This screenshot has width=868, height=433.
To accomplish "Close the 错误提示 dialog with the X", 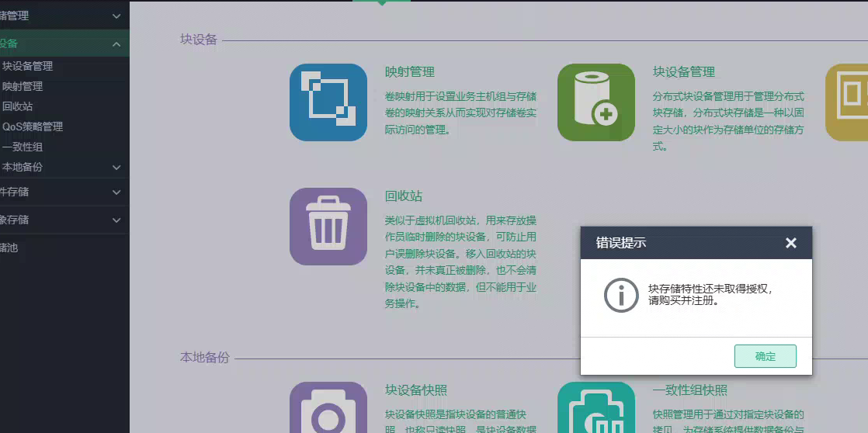I will point(790,243).
